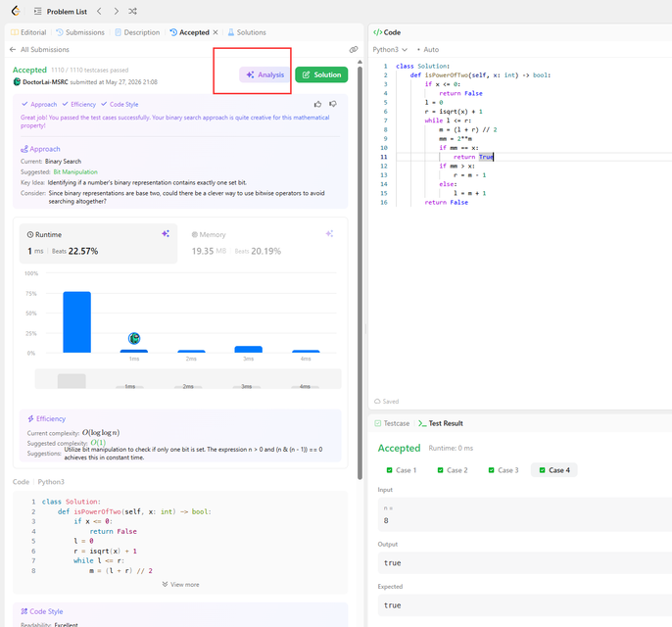Switch to the Description tab
This screenshot has width=672, height=627.
137,32
